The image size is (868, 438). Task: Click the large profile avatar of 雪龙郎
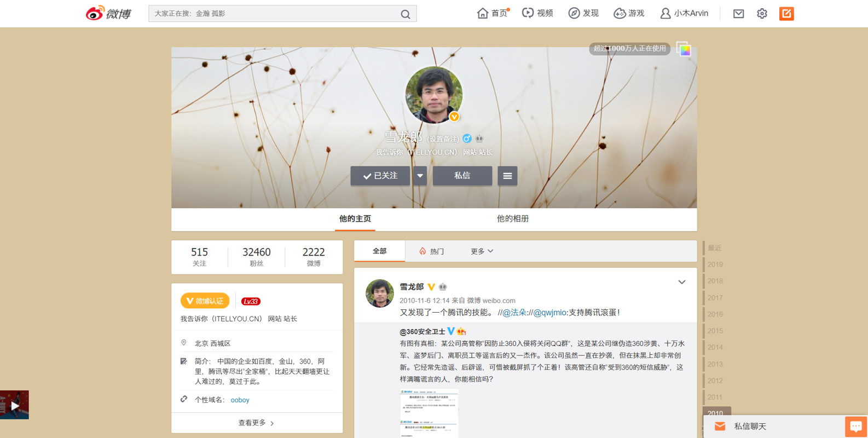click(434, 95)
